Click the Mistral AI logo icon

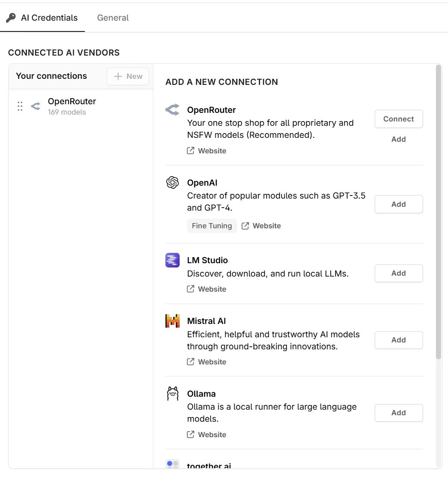[172, 321]
